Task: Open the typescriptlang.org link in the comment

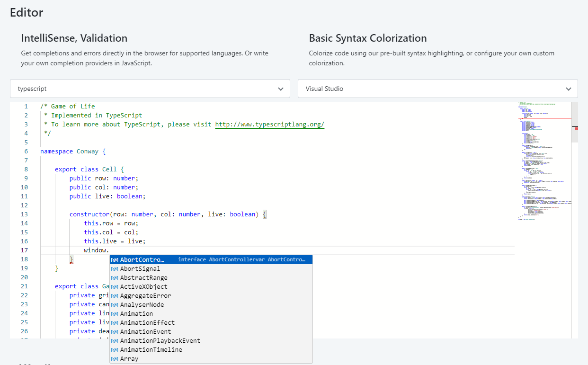Action: pyautogui.click(x=269, y=125)
